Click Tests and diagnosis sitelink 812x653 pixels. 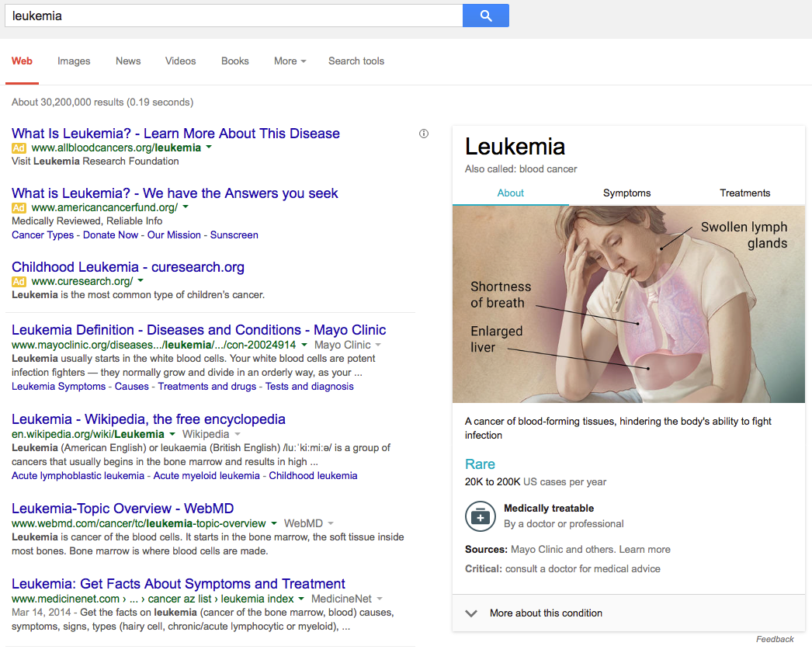click(x=310, y=387)
